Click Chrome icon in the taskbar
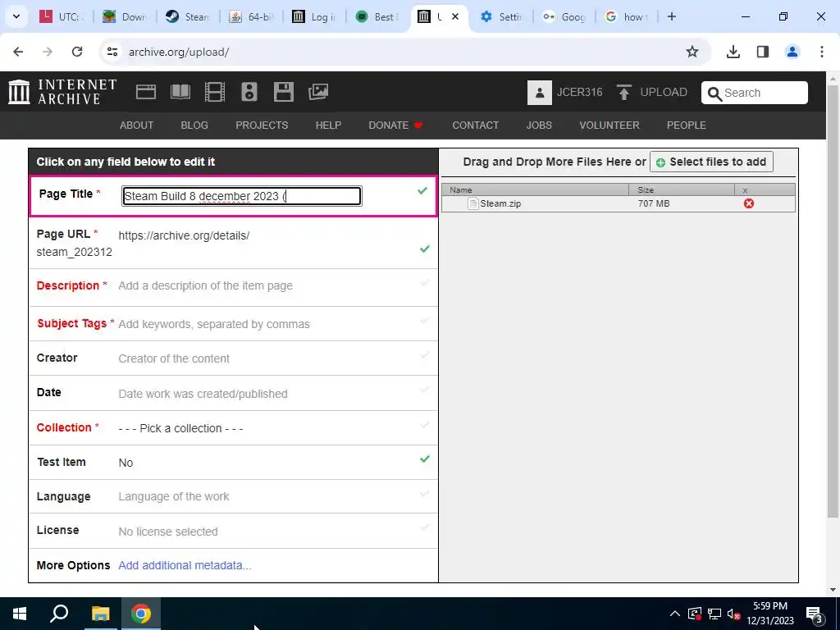This screenshot has width=840, height=630. pos(140,614)
